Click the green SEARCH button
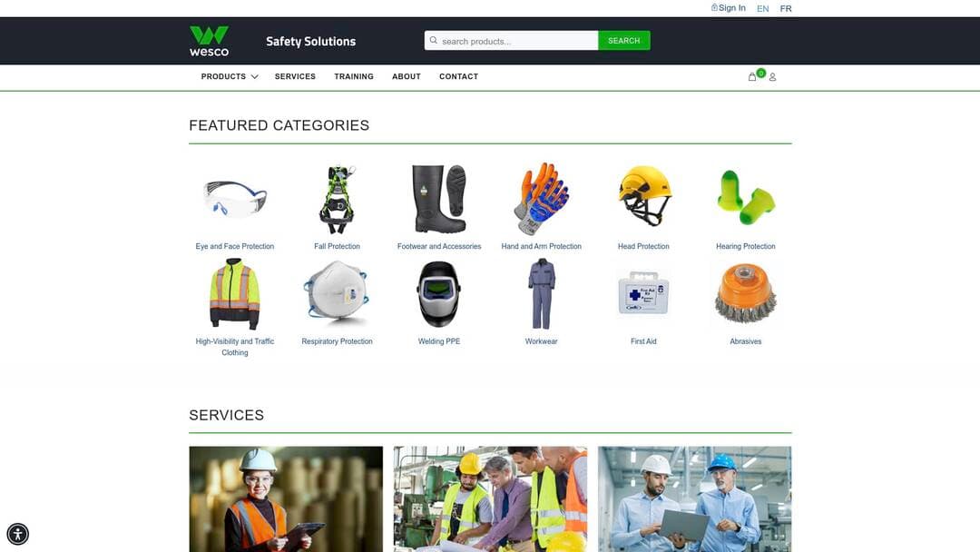The width and height of the screenshot is (980, 552). click(x=622, y=40)
